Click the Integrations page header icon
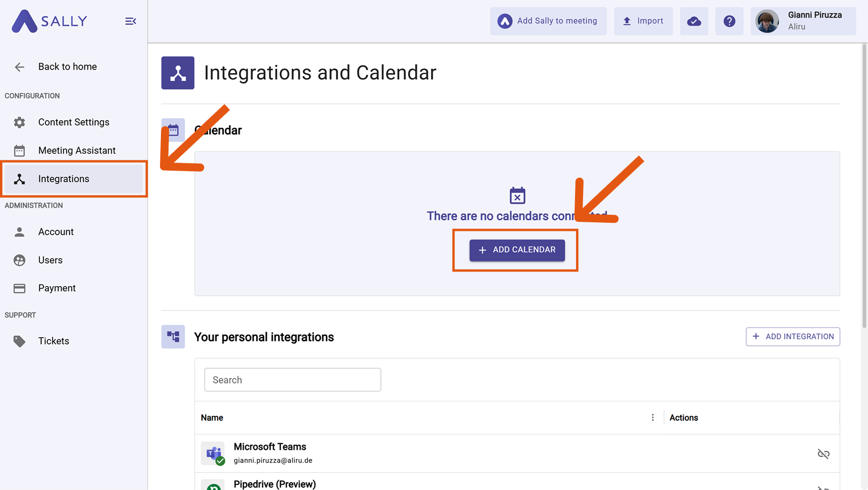Image resolution: width=868 pixels, height=490 pixels. point(178,73)
